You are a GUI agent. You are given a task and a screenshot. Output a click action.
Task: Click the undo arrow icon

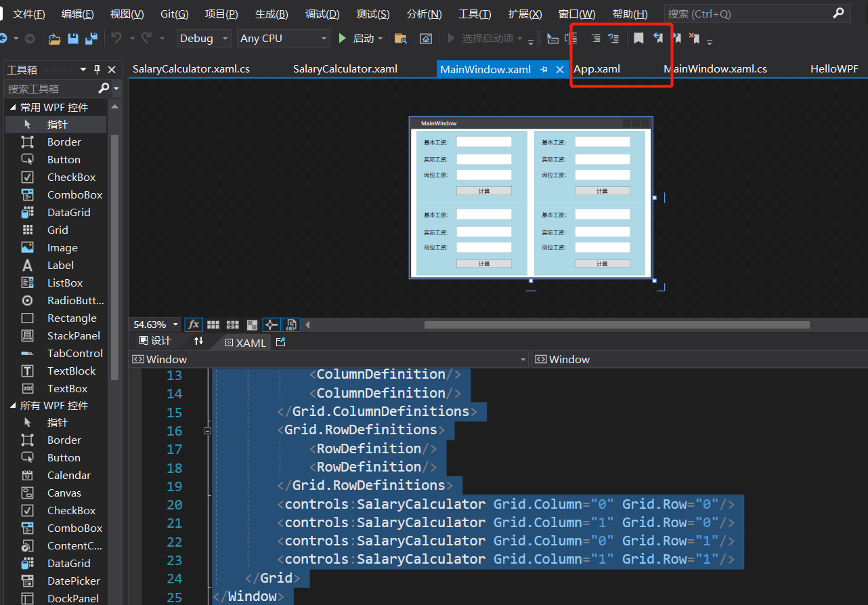[x=116, y=38]
